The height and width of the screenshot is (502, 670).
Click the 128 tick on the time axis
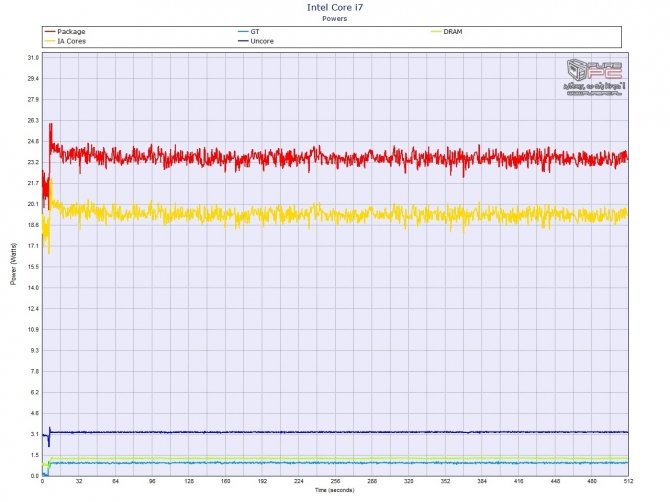click(189, 481)
